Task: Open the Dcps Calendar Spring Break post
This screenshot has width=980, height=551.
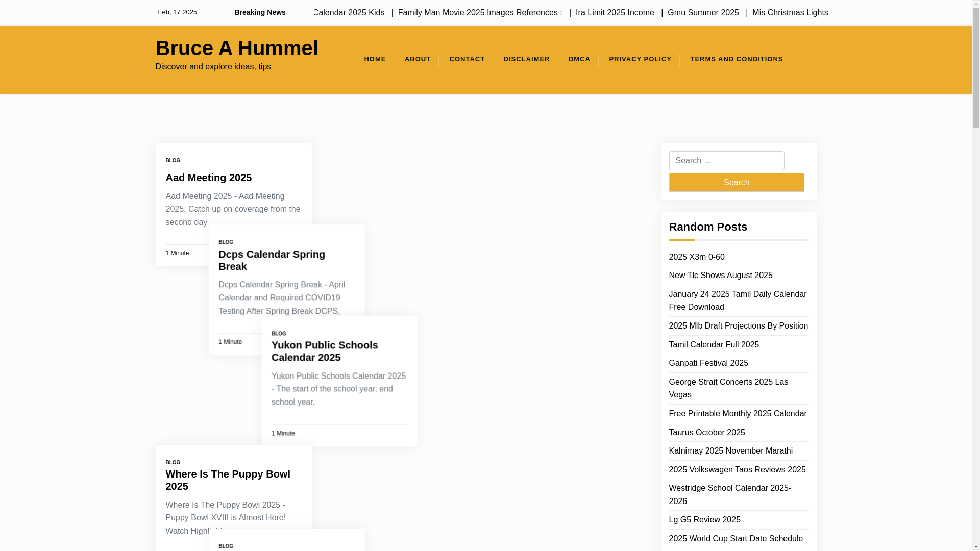Action: point(272,260)
